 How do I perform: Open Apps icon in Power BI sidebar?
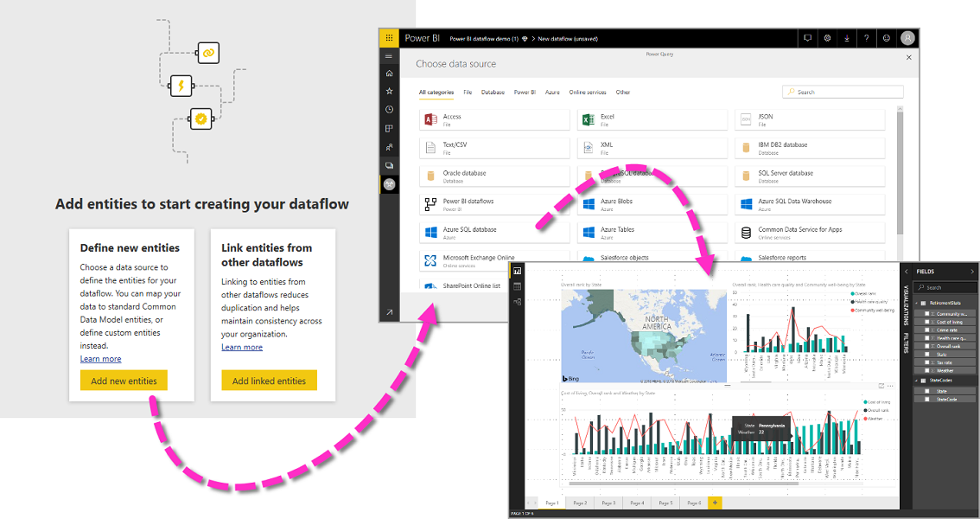389,128
